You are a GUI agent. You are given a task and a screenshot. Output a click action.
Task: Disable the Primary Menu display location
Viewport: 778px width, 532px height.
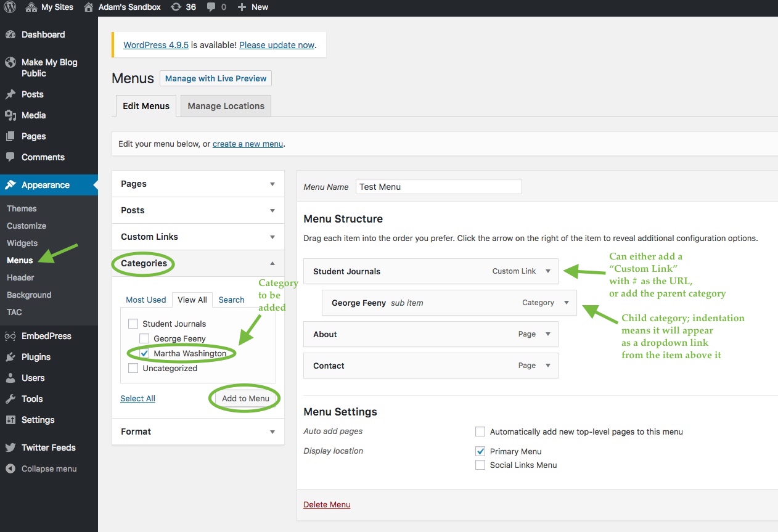coord(480,451)
